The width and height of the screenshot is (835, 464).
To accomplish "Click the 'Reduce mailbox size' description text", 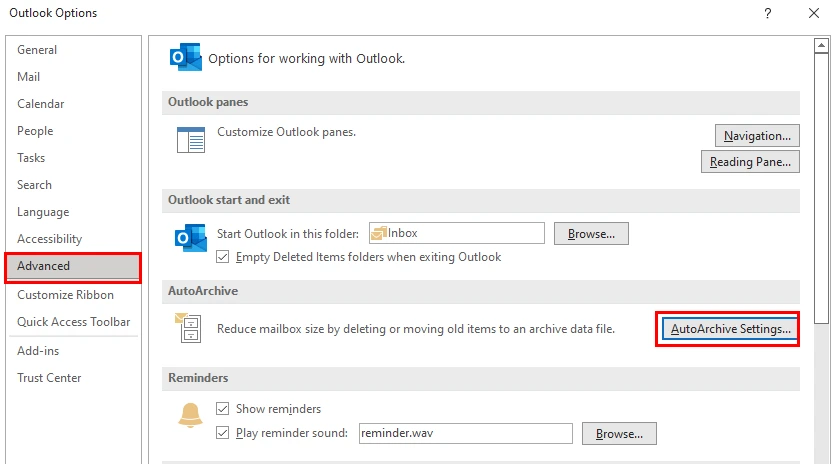I will click(416, 329).
